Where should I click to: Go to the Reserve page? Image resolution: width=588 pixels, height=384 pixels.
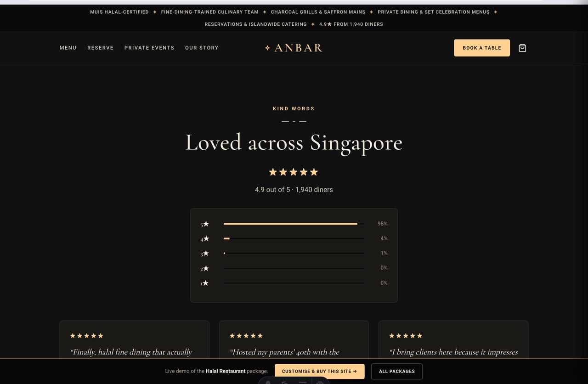(x=101, y=48)
